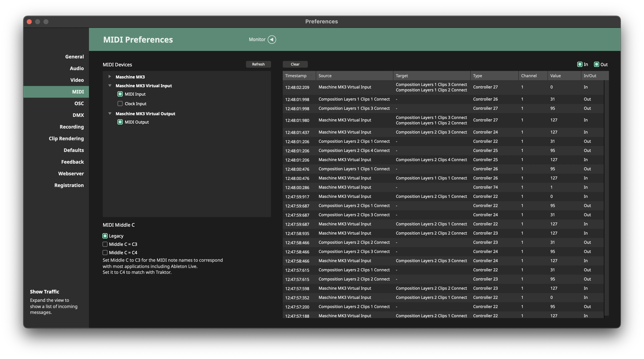This screenshot has width=644, height=359.
Task: Expand the Maschine MK3 device
Action: pyautogui.click(x=109, y=77)
